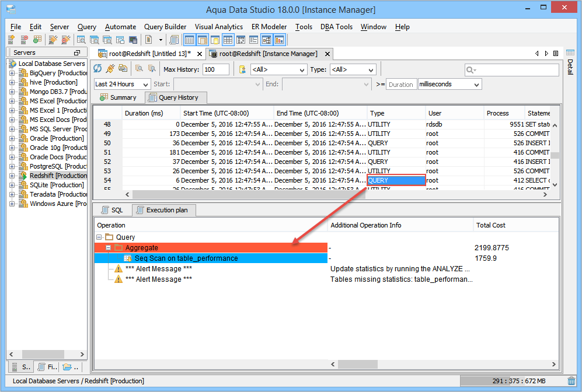This screenshot has width=582, height=392.
Task: Click the first magnifier icon beside Max History
Action: tap(139, 69)
